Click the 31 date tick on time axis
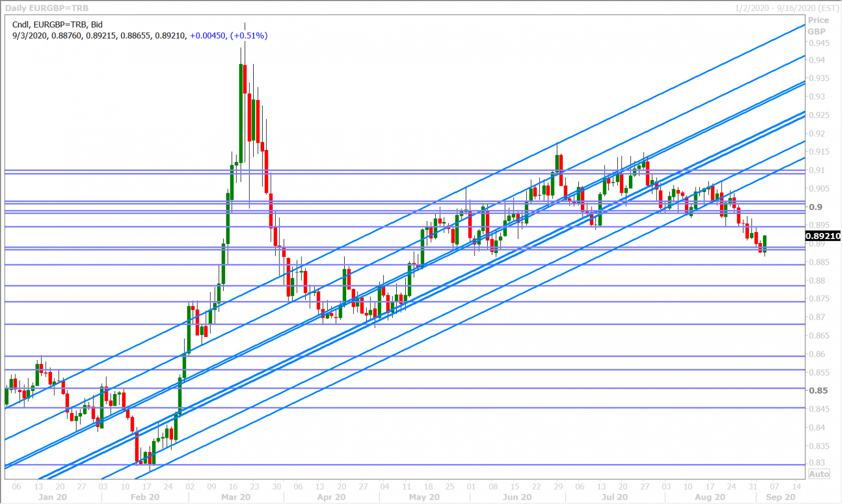 754,487
